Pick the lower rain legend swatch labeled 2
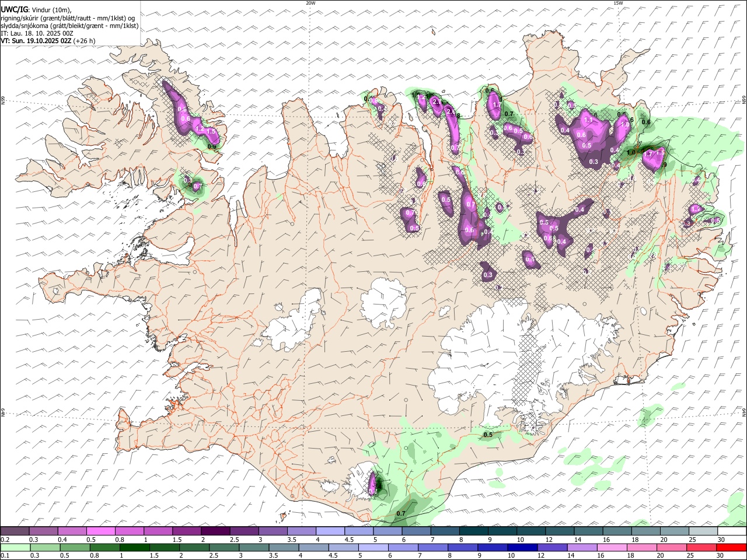 [194, 547]
